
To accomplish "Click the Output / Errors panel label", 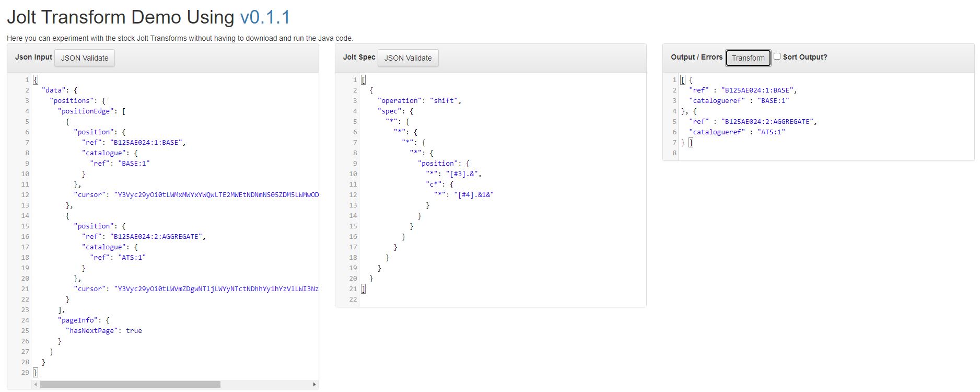I will tap(696, 57).
